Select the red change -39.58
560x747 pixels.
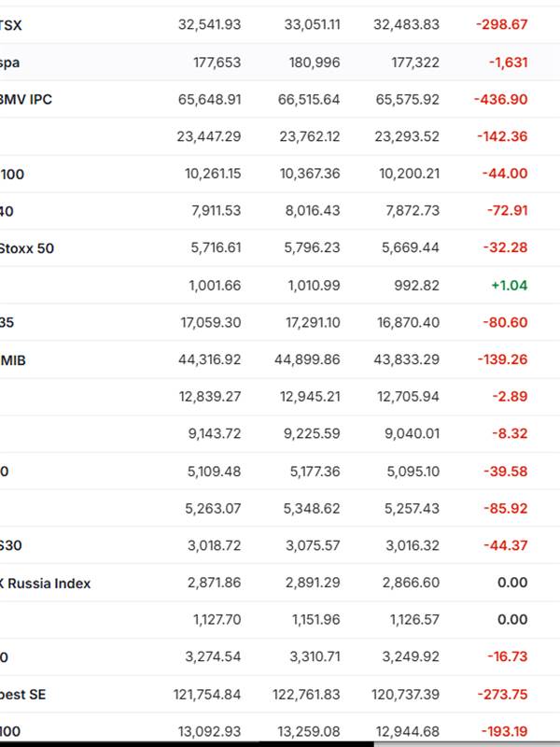[x=506, y=472]
